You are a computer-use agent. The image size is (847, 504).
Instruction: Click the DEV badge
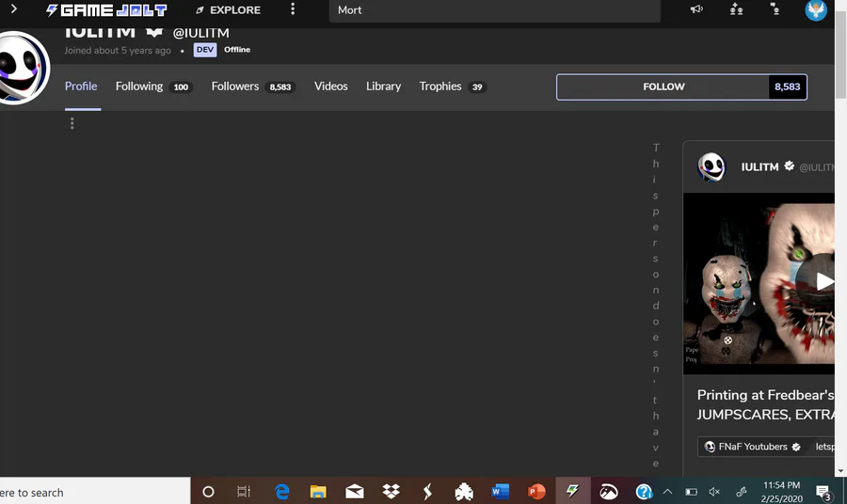[205, 50]
